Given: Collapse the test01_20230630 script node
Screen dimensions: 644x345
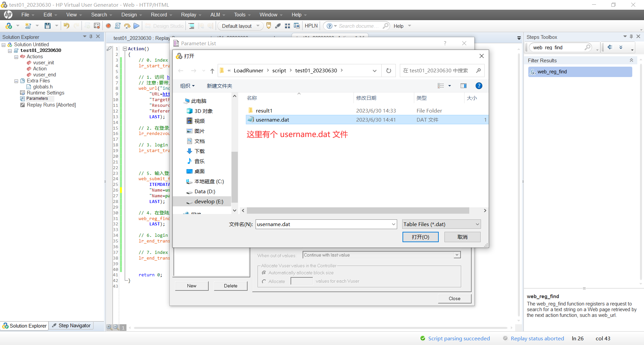Looking at the screenshot, I should click(10, 51).
